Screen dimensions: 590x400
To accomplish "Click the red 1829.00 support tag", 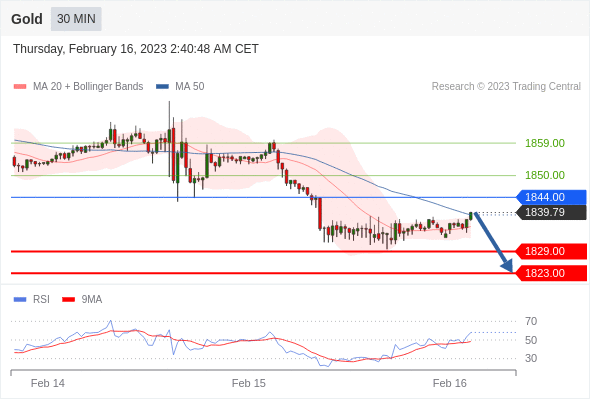I will (551, 251).
